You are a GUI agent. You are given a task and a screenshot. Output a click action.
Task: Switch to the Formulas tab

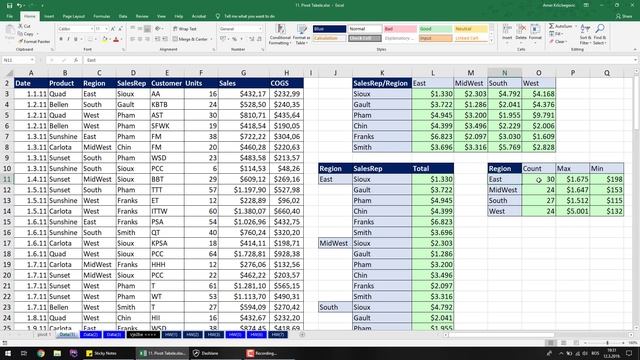tap(102, 16)
